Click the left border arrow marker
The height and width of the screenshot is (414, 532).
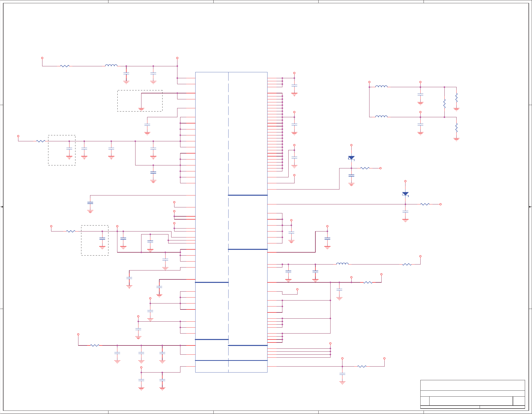(x=2, y=207)
